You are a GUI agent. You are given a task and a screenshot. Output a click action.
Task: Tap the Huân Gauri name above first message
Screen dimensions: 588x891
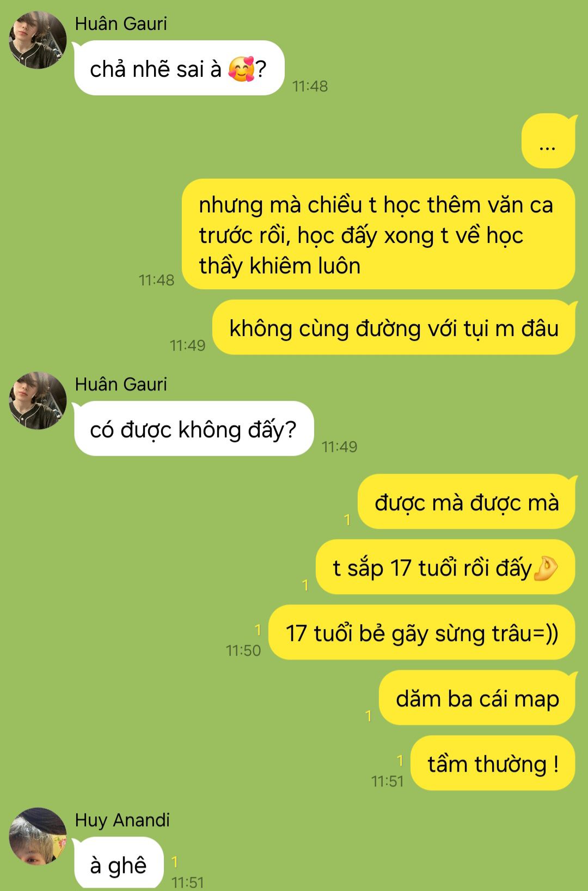click(x=121, y=23)
